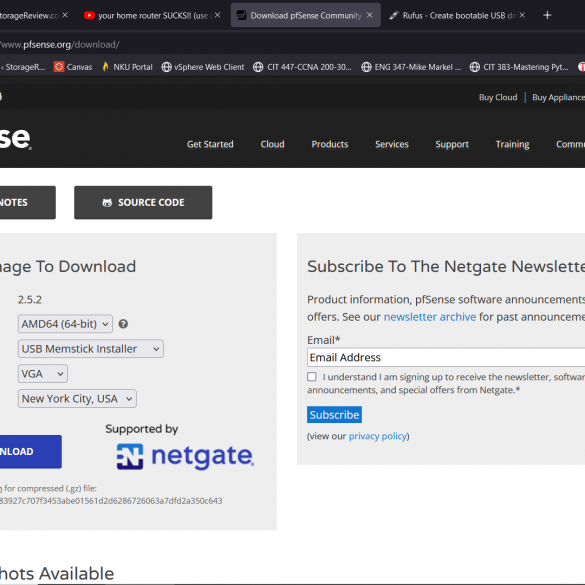
Task: Click the architecture help question mark icon
Action: 123,324
